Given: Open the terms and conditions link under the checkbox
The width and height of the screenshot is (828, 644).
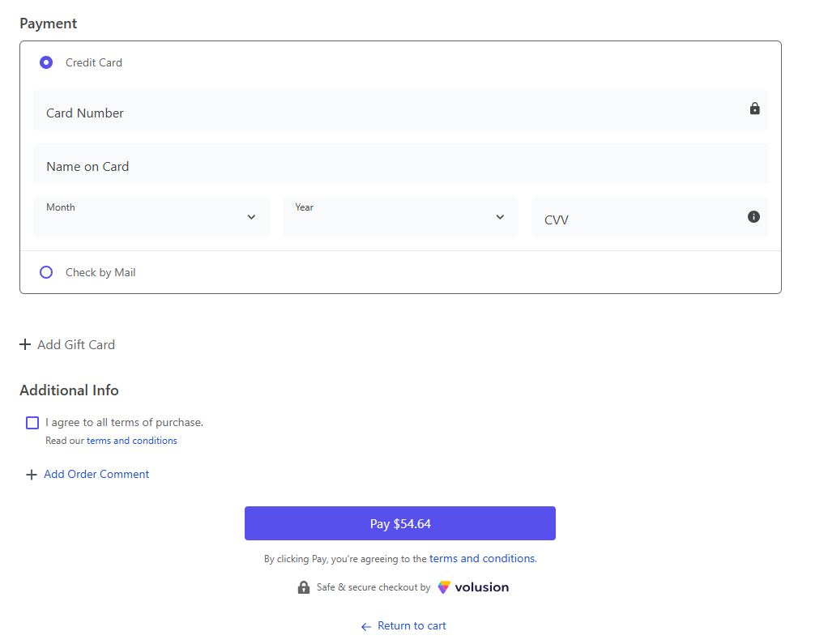Looking at the screenshot, I should (132, 440).
